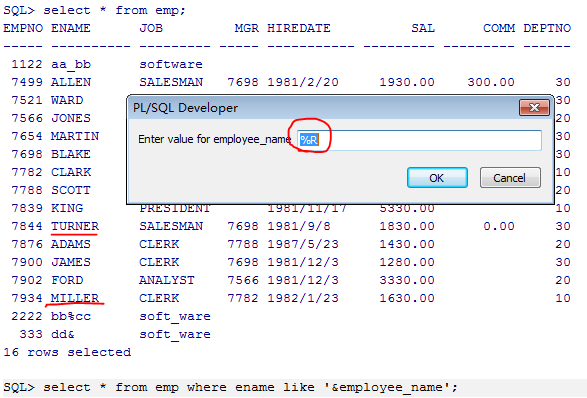Click the JOB column header
Viewport: 587px width, 398px height.
pos(151,28)
